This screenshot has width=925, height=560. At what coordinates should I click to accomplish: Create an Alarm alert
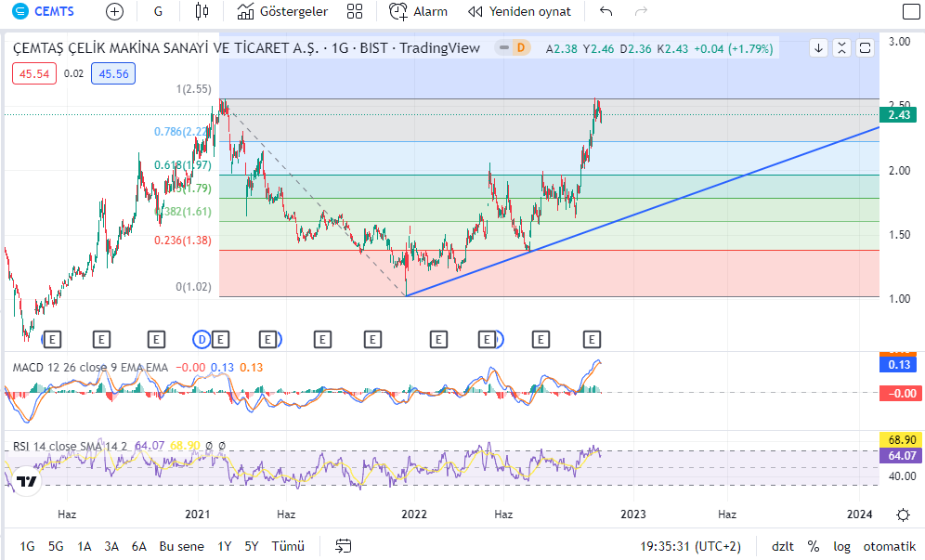click(x=418, y=11)
